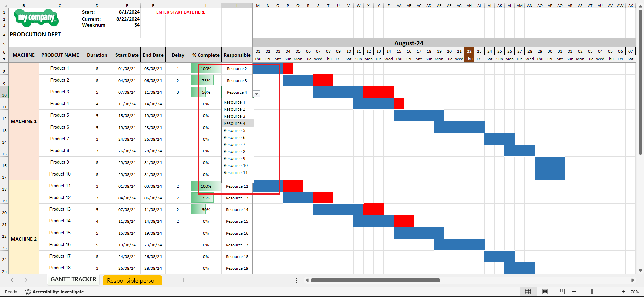Select Page Break Preview view icon
Image resolution: width=644 pixels, height=297 pixels.
(561, 292)
